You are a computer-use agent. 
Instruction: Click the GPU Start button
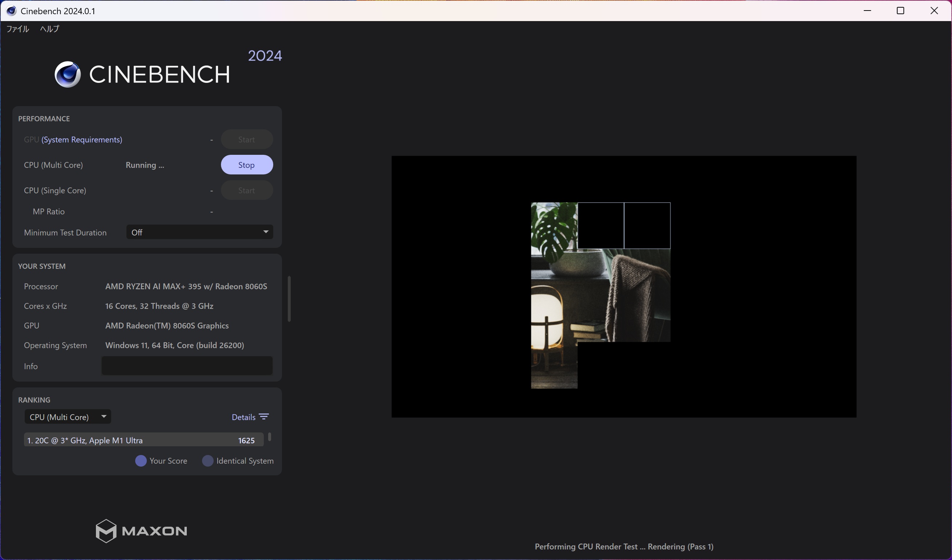247,140
